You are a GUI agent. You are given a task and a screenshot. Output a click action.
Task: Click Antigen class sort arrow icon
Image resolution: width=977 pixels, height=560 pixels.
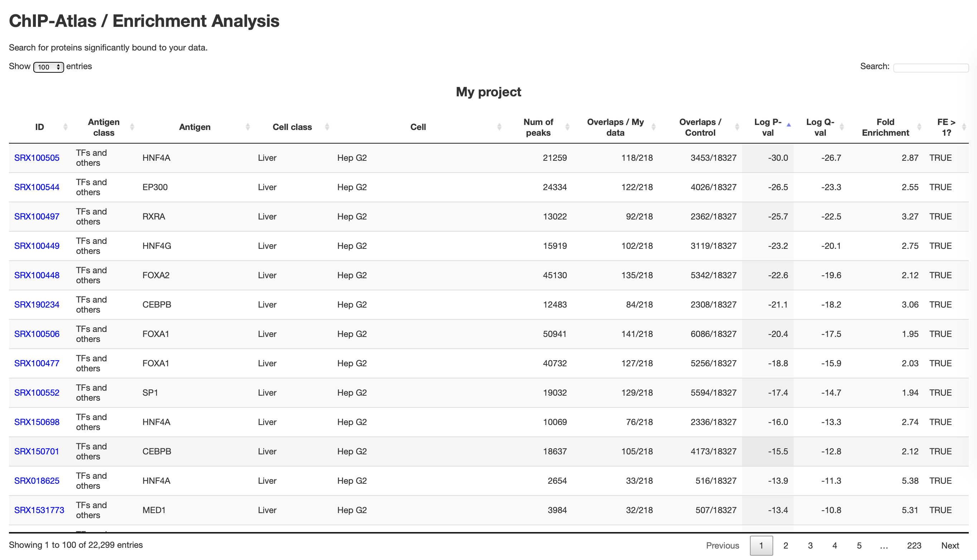click(132, 127)
